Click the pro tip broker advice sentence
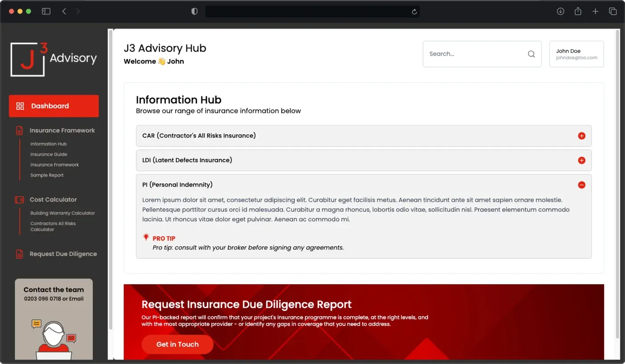625x364 pixels. pos(248,248)
